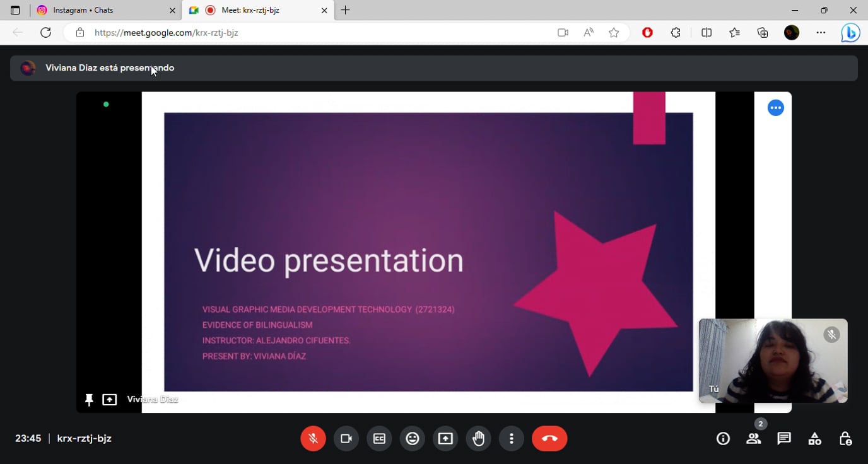This screenshot has height=464, width=868.
Task: Open the emoji reactions button
Action: (413, 439)
